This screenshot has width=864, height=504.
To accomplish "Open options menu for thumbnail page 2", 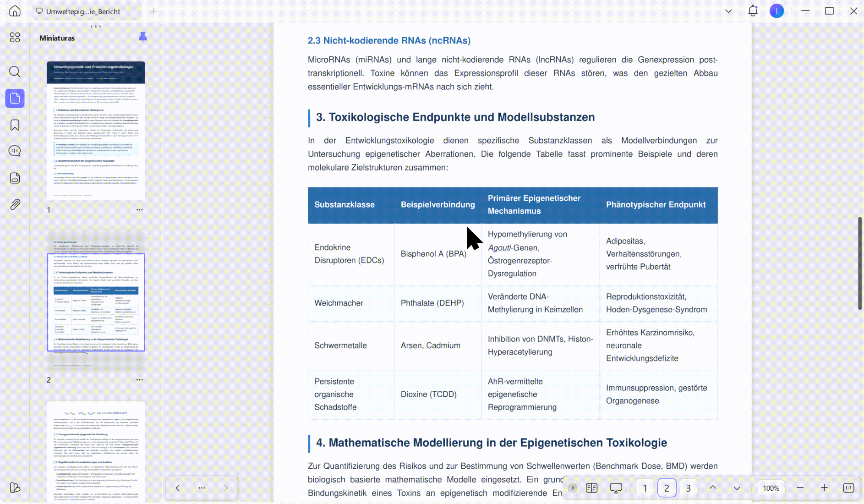I will coord(139,380).
